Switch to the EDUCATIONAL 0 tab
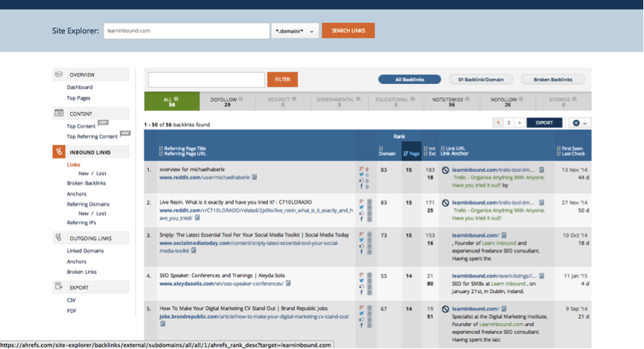The image size is (644, 349). click(396, 101)
